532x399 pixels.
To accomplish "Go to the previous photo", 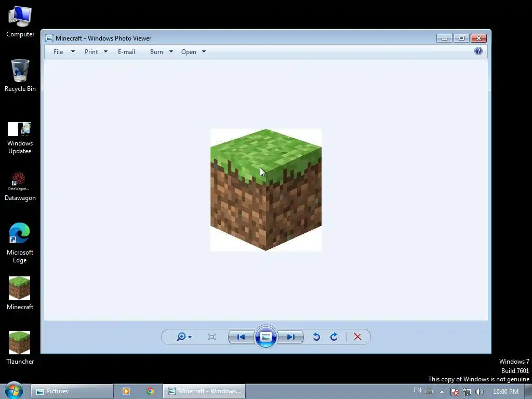I will coord(241,337).
